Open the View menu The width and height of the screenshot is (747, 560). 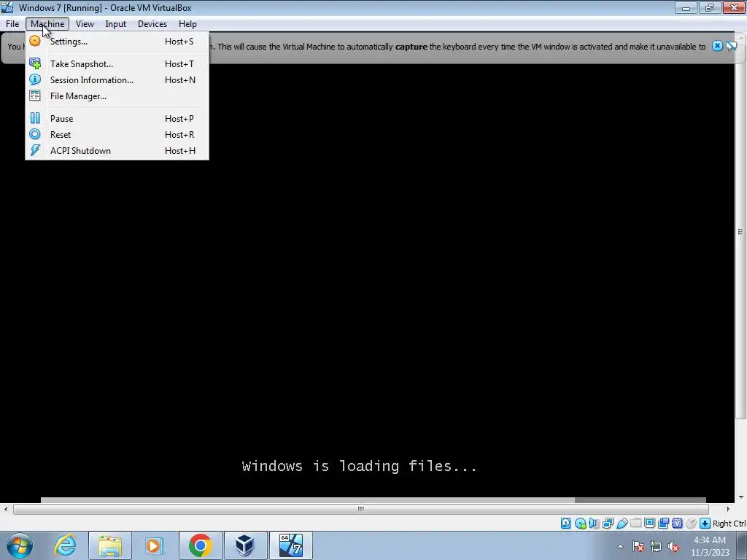tap(85, 24)
